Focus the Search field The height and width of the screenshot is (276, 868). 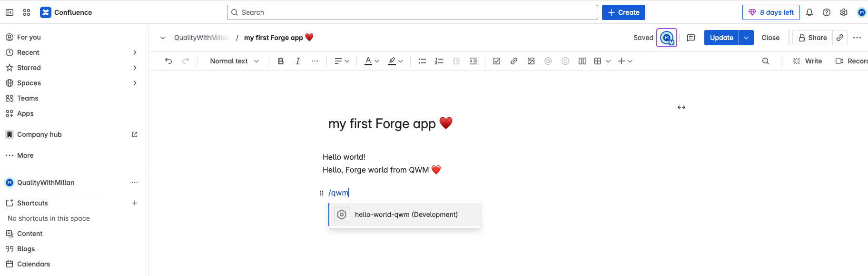[x=412, y=12]
